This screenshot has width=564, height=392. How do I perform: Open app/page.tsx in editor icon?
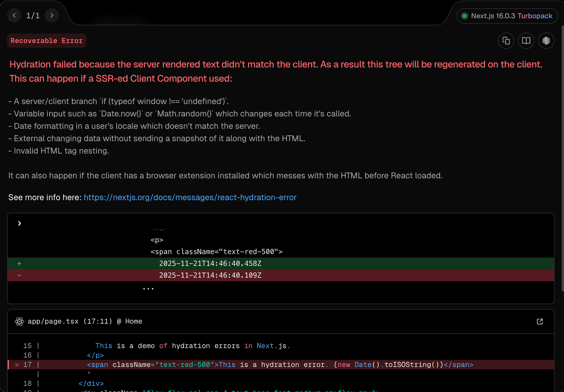coord(540,322)
